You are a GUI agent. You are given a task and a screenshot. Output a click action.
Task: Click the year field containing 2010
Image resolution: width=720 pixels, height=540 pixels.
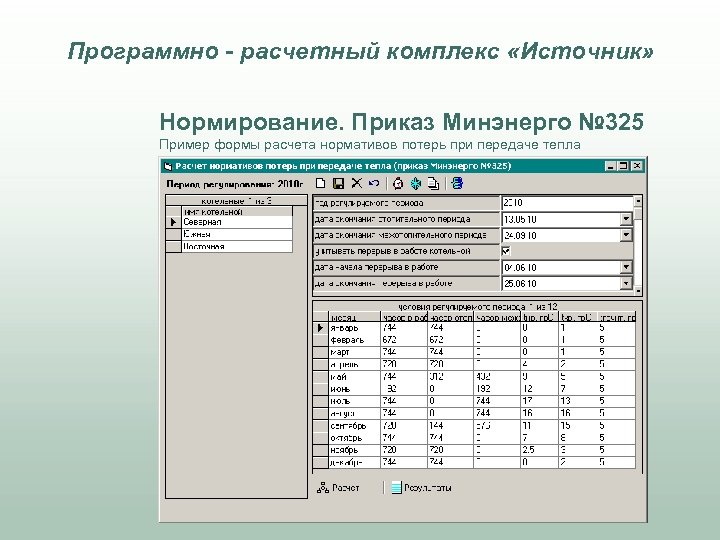click(567, 203)
